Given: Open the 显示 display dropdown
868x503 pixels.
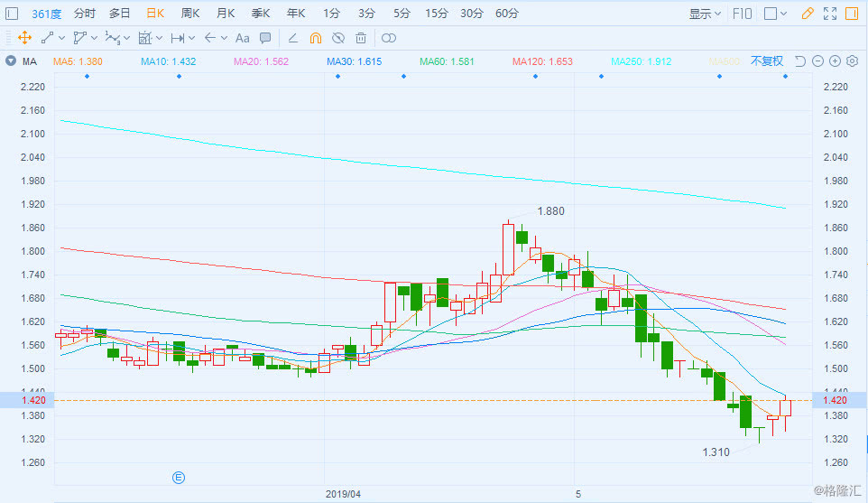Looking at the screenshot, I should tap(705, 14).
